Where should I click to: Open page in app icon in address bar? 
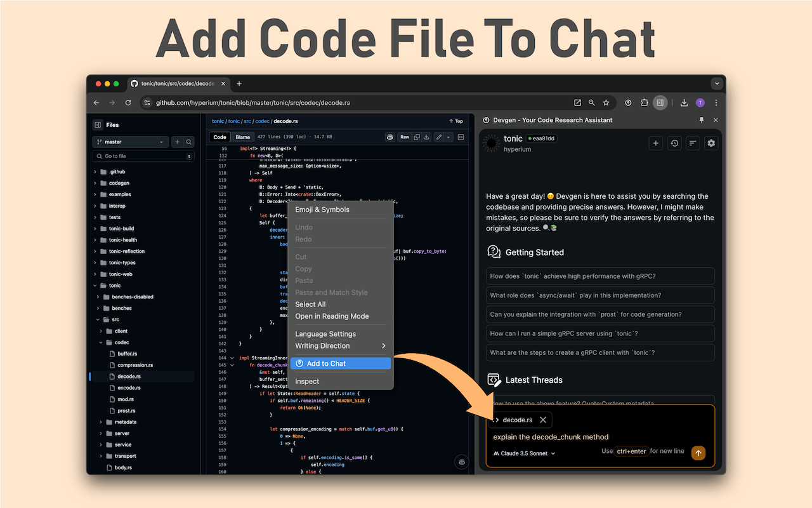click(577, 103)
